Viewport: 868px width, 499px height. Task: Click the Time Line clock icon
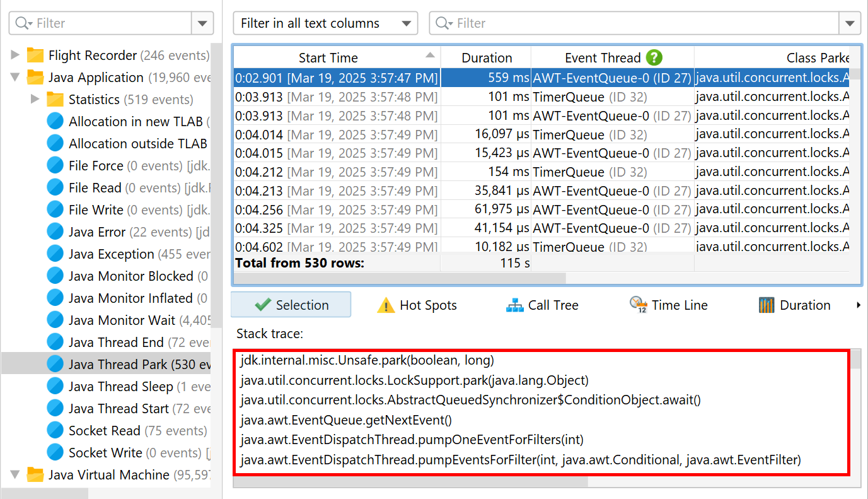pyautogui.click(x=638, y=305)
